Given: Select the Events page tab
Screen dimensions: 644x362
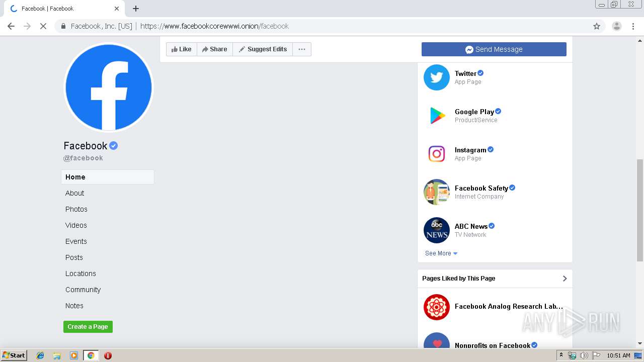Looking at the screenshot, I should coord(76,241).
